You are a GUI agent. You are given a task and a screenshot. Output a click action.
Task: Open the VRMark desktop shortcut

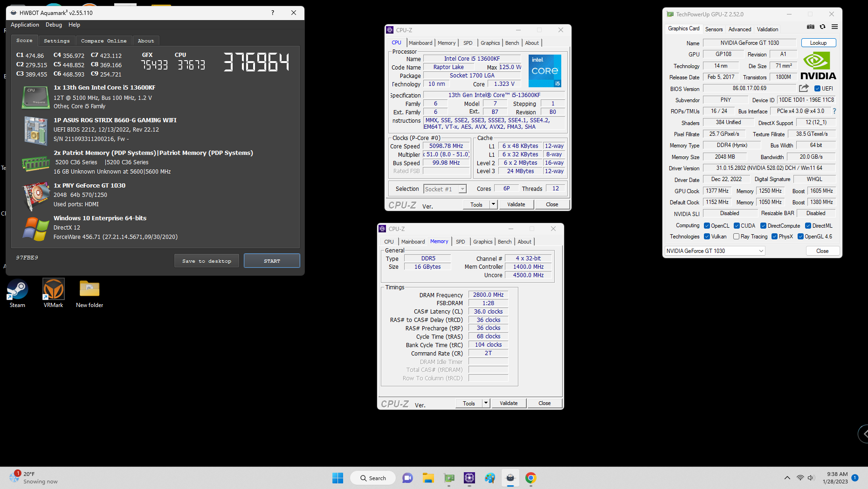tap(53, 293)
